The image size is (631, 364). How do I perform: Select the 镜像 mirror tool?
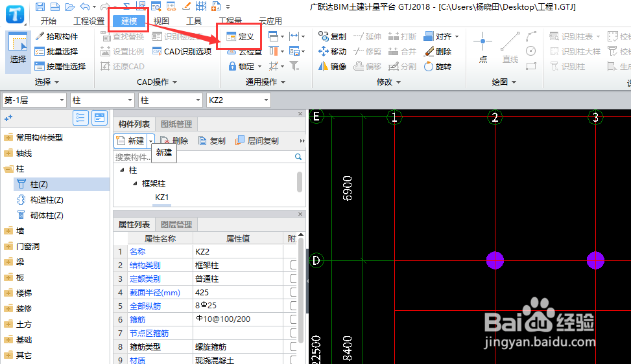pos(332,66)
